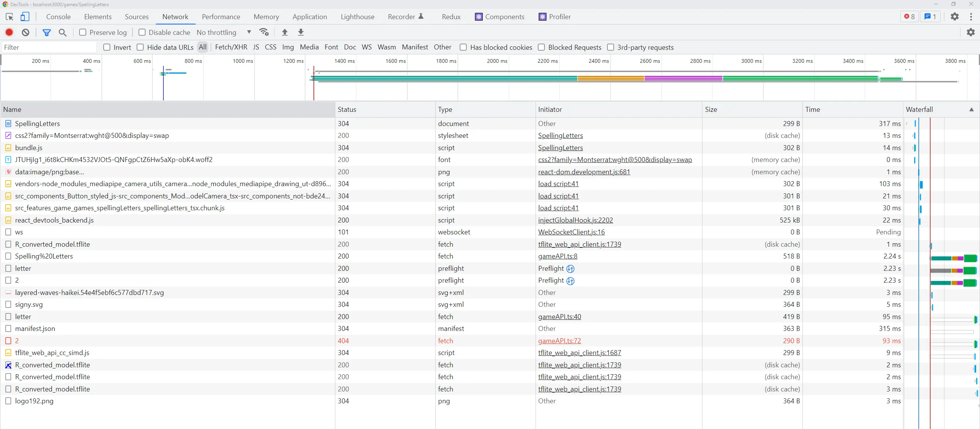Open network conditions wifi icon
Screen dimensions: 980x429
[264, 32]
